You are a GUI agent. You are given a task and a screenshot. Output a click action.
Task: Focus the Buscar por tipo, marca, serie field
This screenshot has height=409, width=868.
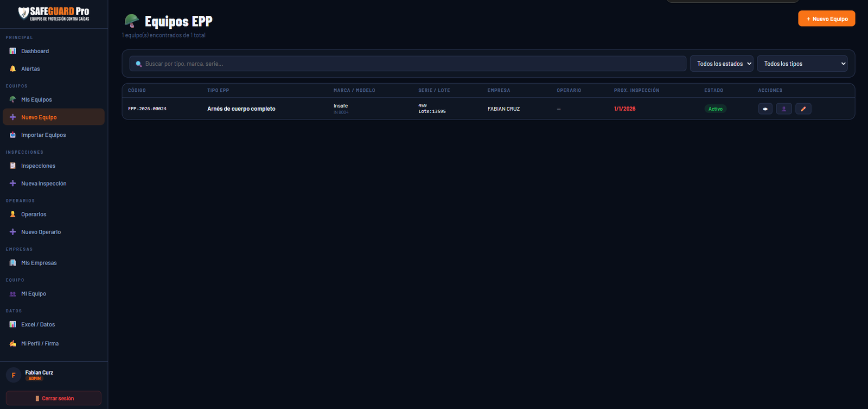point(408,64)
